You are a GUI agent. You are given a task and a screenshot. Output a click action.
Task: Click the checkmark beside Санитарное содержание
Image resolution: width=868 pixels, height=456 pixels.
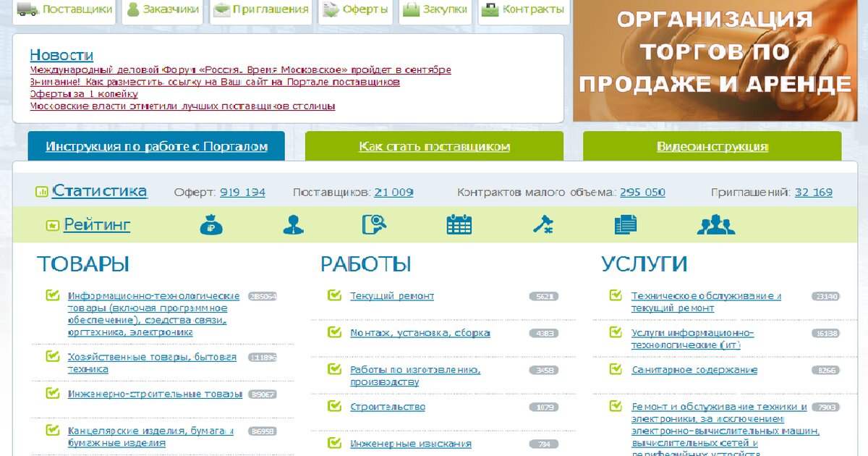pos(616,369)
